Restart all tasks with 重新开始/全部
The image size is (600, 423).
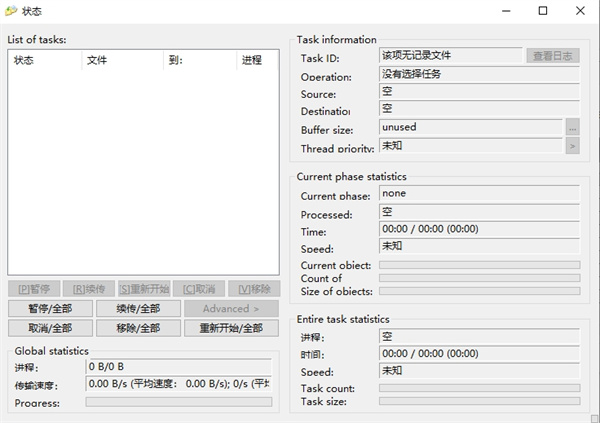231,328
